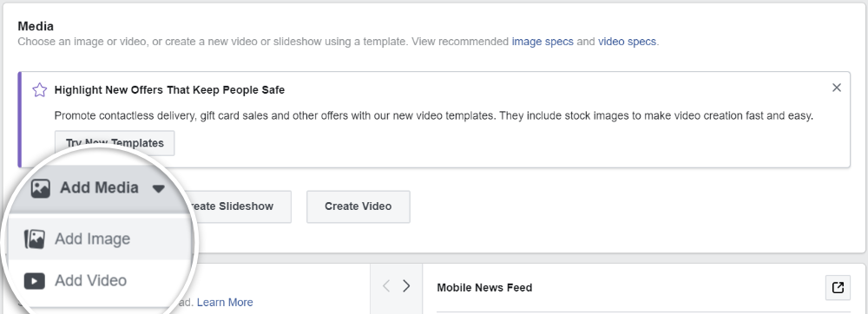Image resolution: width=868 pixels, height=314 pixels.
Task: Open the Add Media dropdown
Action: [x=99, y=188]
